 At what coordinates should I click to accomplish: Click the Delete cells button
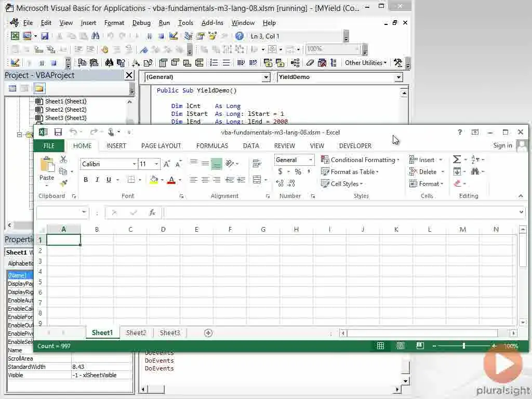pos(427,171)
